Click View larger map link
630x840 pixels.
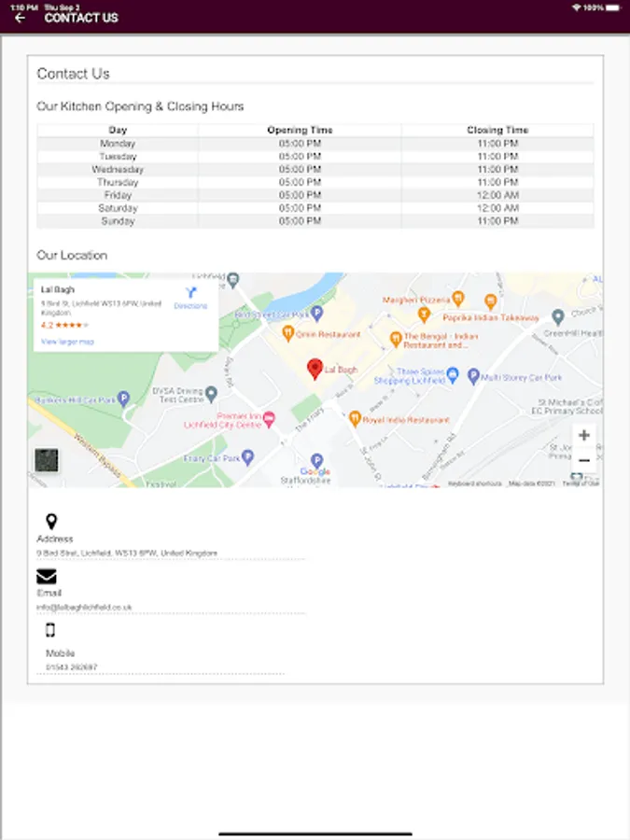click(x=67, y=342)
